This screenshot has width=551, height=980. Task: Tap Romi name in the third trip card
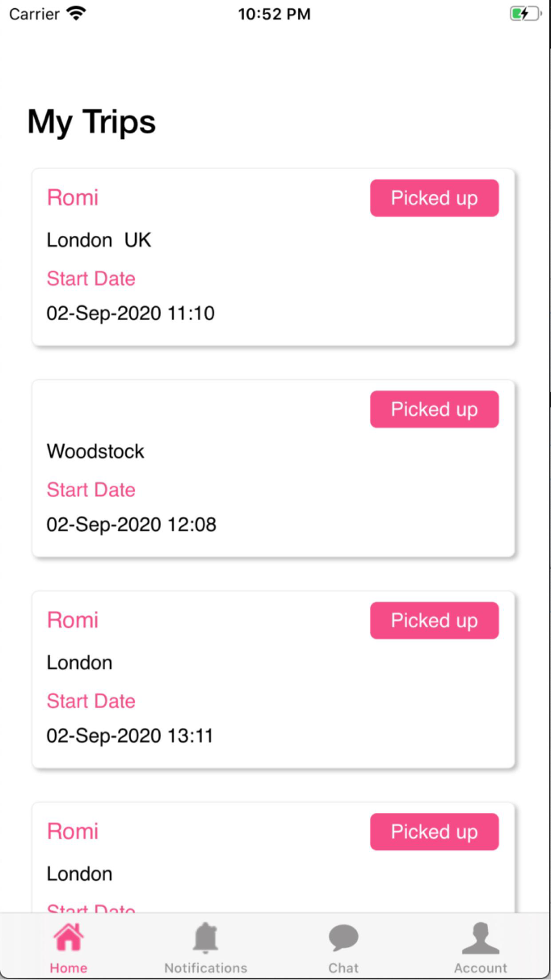tap(73, 620)
